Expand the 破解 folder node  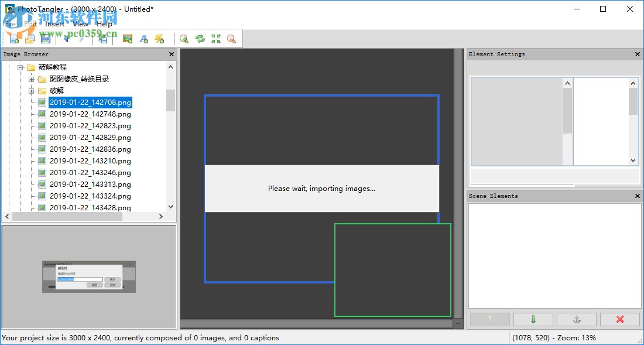pos(32,91)
